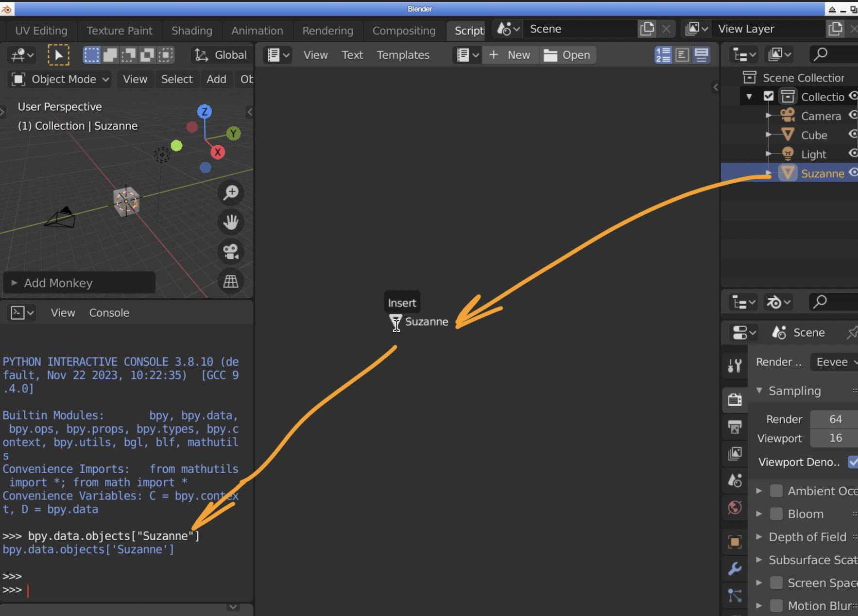Screen dimensions: 858x616
Task: Click the viewport Zoom magnifier icon
Action: [x=231, y=192]
